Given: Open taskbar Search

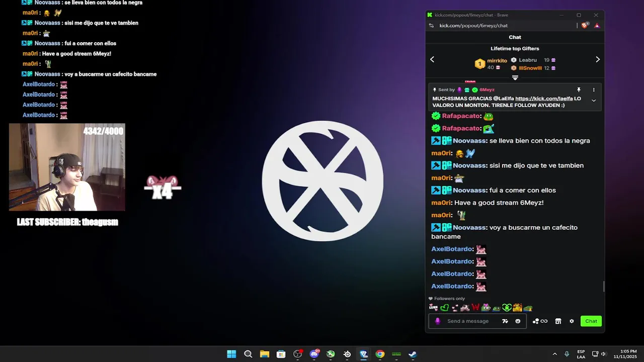Looking at the screenshot, I should click(248, 354).
